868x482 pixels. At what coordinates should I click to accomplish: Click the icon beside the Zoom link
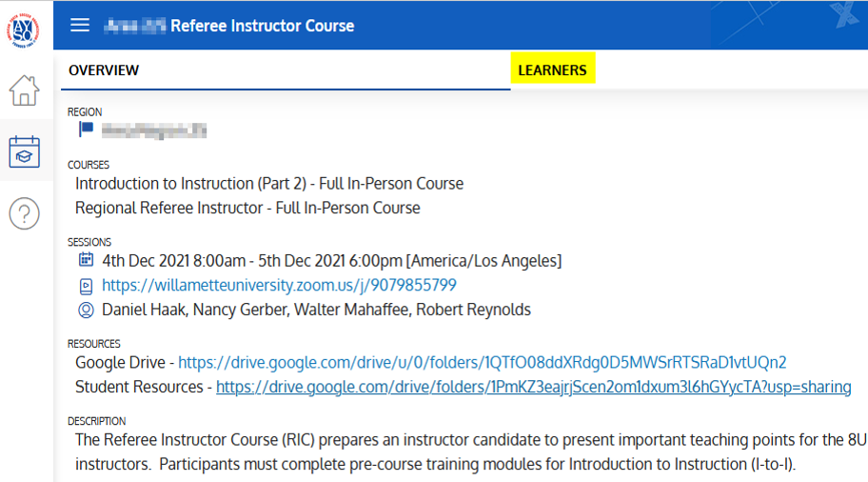click(86, 285)
